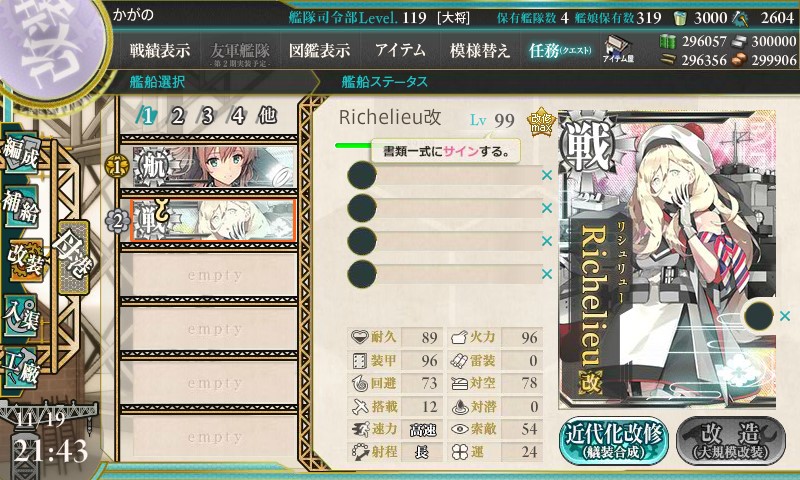Switch to fleet tab 2
The image size is (800, 480).
177,116
